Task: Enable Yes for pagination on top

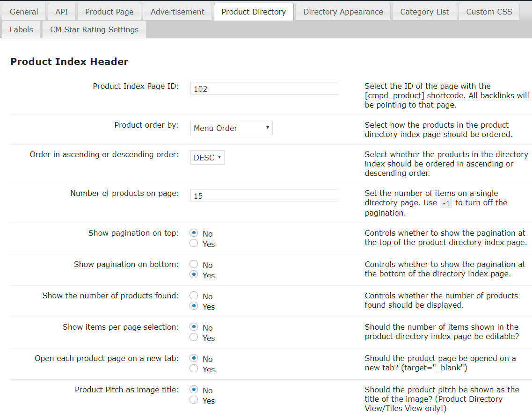Action: pos(194,244)
